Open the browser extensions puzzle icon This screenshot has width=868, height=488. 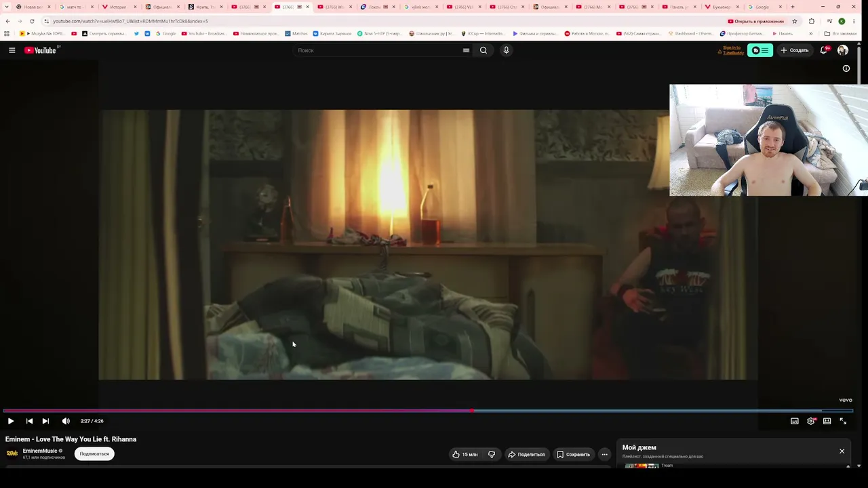tap(812, 21)
